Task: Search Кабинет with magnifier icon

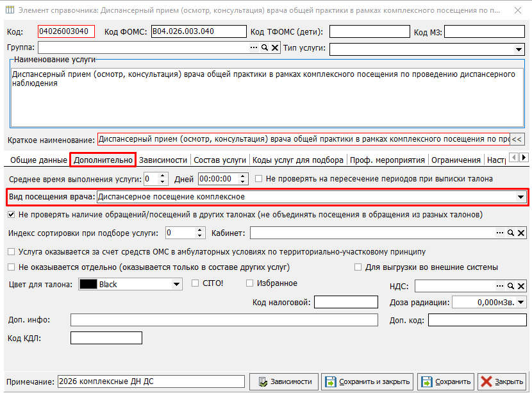Action: (511, 233)
